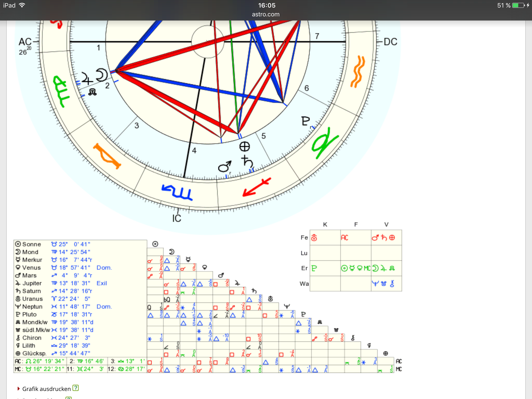
Task: Click the AC: 26° 19' 34" value cell
Action: pos(40,361)
